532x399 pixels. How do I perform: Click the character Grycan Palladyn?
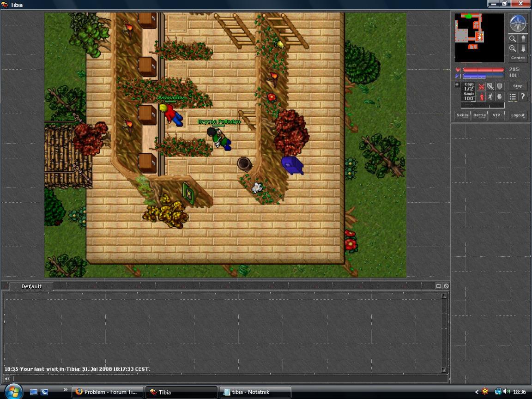pos(219,138)
